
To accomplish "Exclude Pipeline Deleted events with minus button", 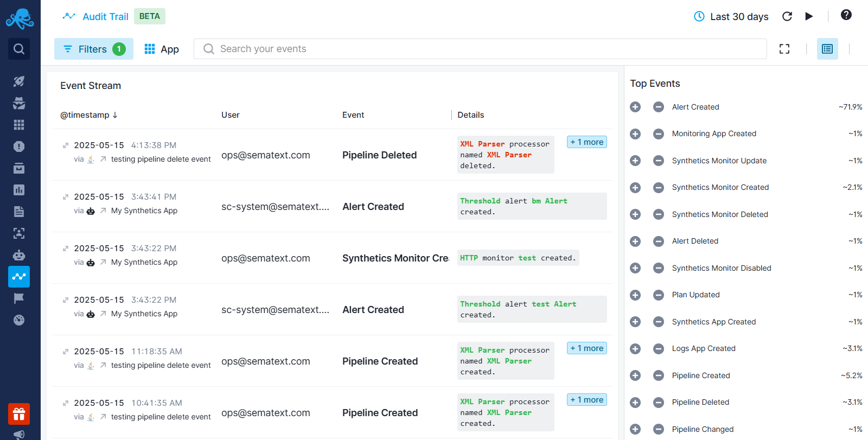I will tap(659, 402).
